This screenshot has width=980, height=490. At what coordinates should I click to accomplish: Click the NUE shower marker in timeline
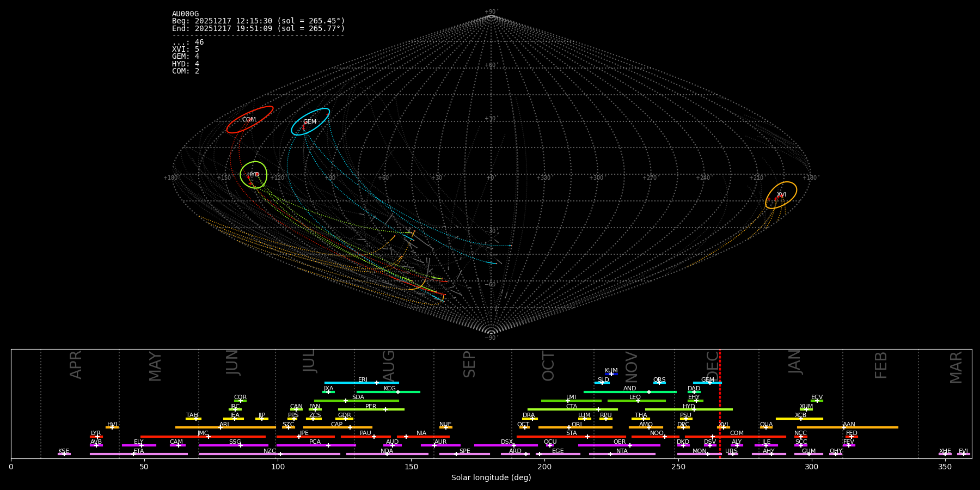(445, 427)
